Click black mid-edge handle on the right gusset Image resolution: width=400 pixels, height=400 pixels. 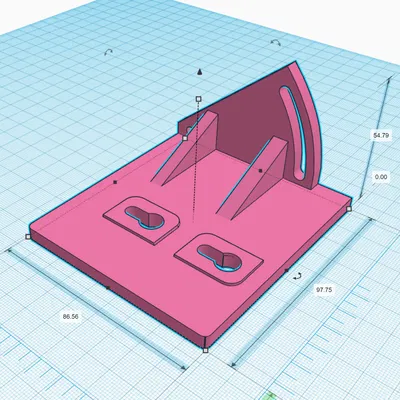(x=261, y=171)
